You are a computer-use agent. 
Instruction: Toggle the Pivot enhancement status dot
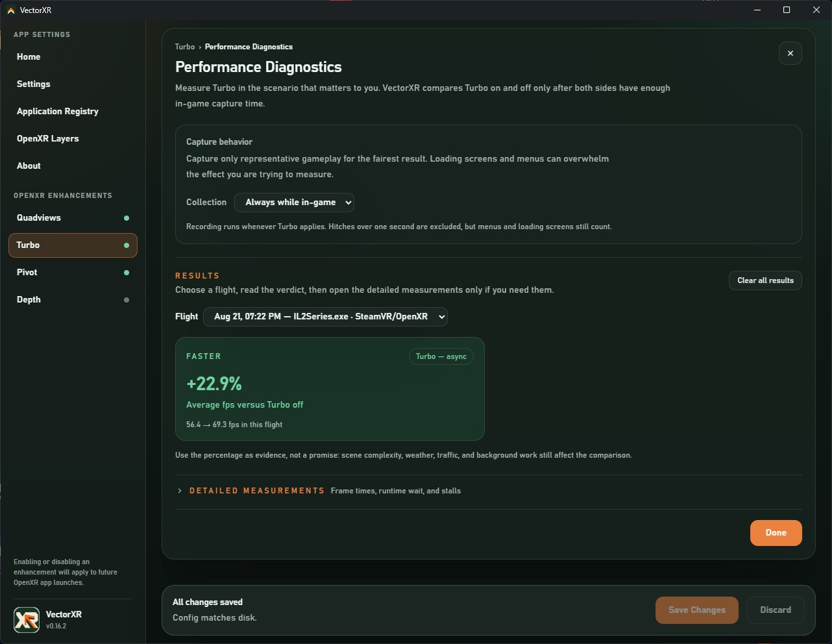tap(127, 273)
